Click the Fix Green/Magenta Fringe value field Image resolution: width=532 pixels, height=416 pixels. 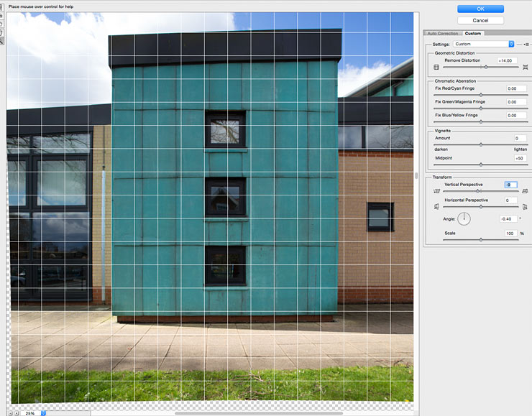tap(516, 102)
